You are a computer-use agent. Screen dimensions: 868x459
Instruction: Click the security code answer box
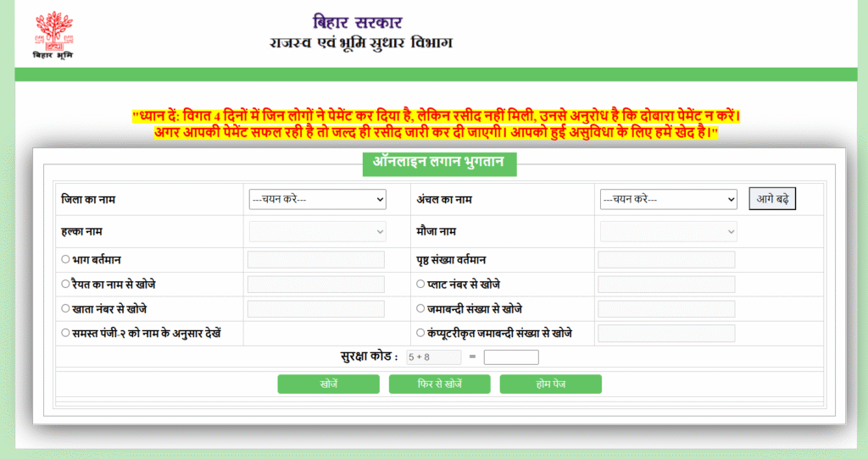click(511, 357)
